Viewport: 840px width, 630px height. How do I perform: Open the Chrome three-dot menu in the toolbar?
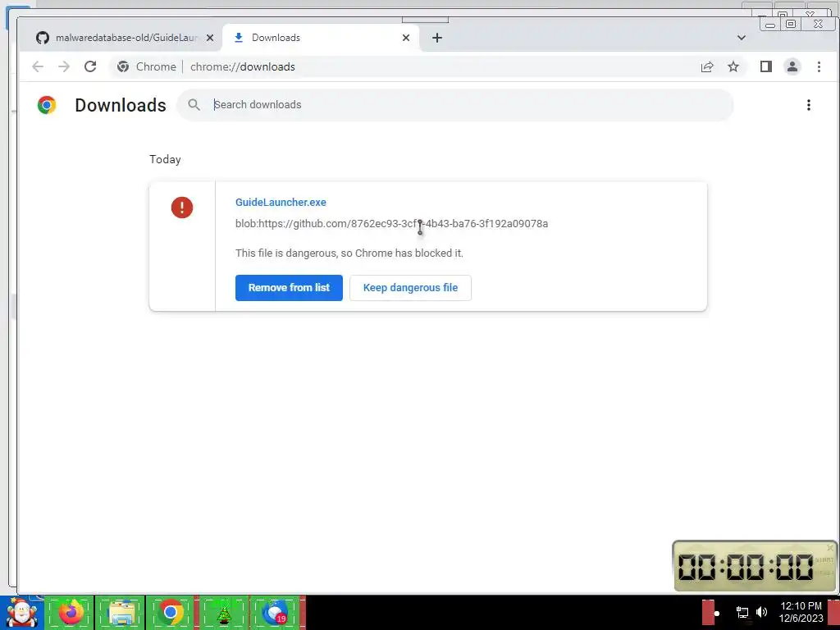tap(819, 66)
